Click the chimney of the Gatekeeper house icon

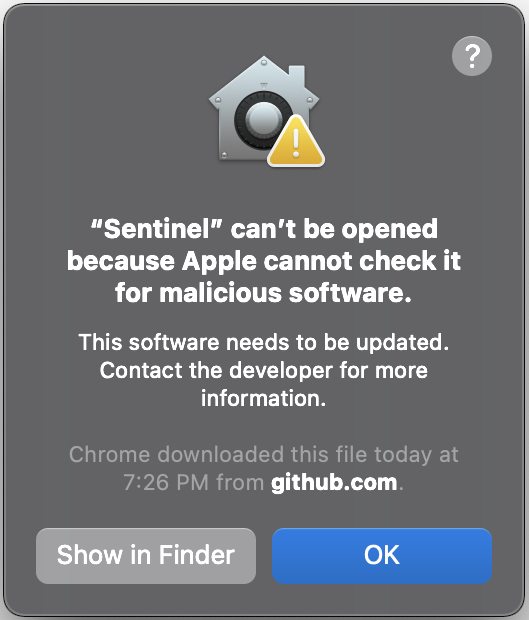point(297,77)
